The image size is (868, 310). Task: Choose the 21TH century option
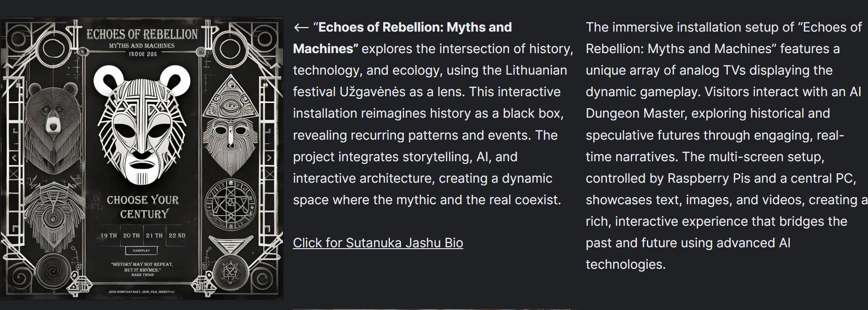tap(154, 235)
